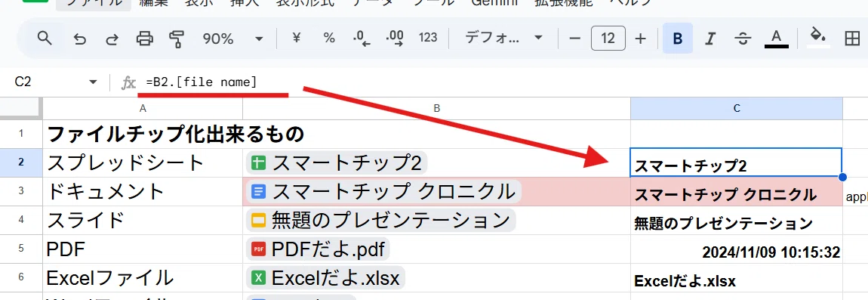Screen dimensions: 868x300
Task: Format as percent
Action: tap(329, 39)
